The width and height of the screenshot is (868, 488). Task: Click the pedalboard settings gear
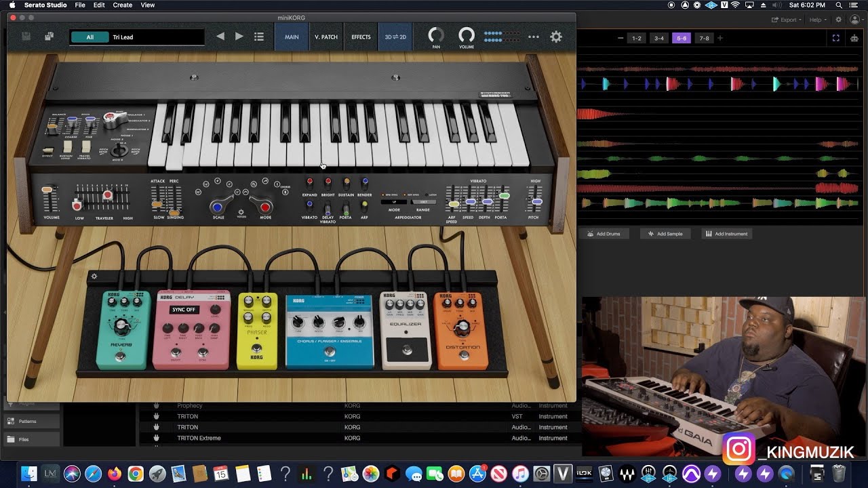(x=94, y=276)
